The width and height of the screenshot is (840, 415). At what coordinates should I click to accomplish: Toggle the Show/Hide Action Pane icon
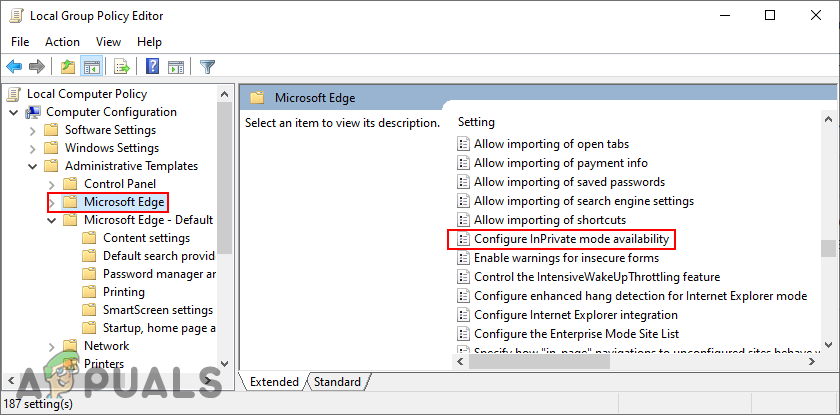click(174, 67)
